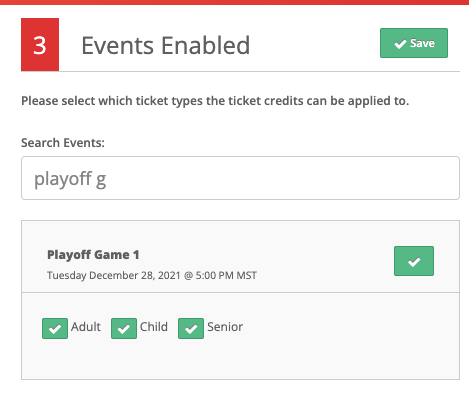Click the typed text playoff g
The image size is (469, 393).
(70, 179)
